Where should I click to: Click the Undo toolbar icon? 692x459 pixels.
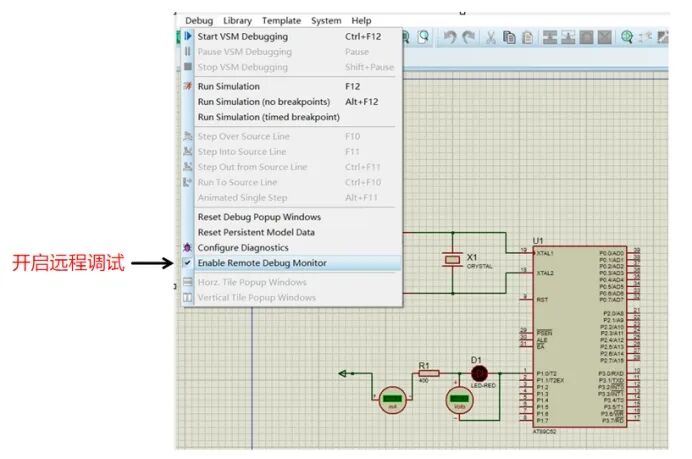click(450, 38)
